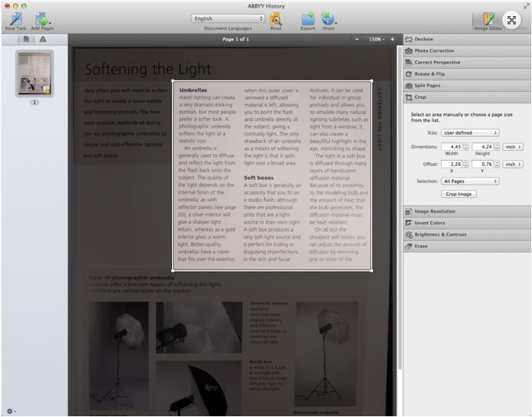Adjust the Width stepper arrows

click(466, 146)
